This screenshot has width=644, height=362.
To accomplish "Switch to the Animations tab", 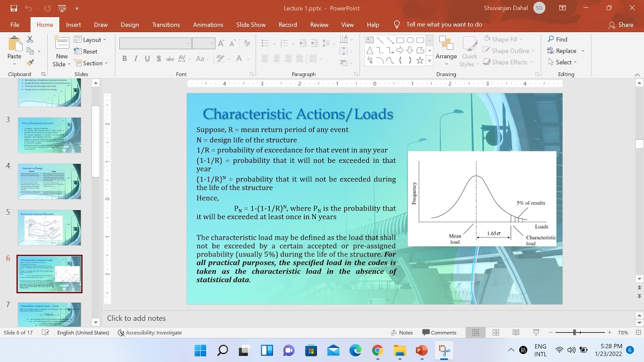I will click(x=208, y=25).
